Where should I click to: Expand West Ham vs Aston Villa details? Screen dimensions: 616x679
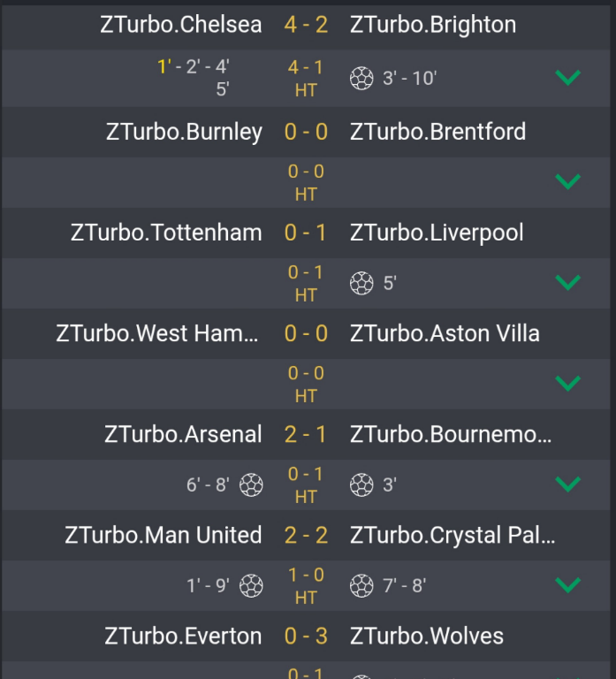click(567, 383)
